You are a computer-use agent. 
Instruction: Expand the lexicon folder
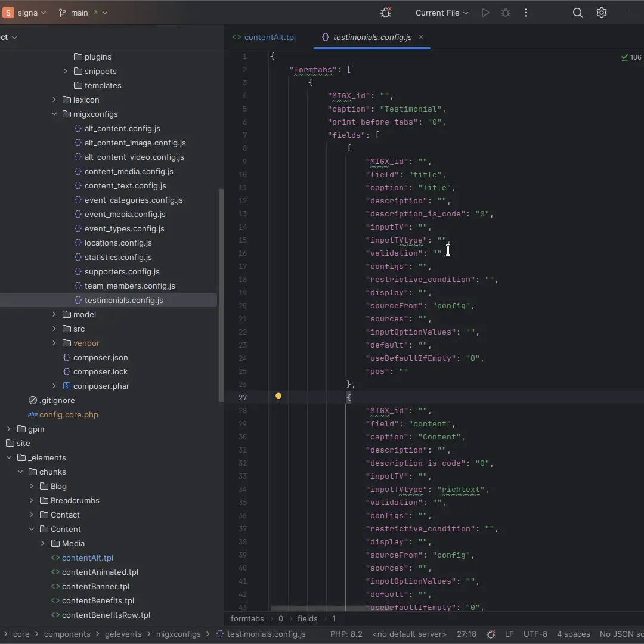(x=54, y=100)
